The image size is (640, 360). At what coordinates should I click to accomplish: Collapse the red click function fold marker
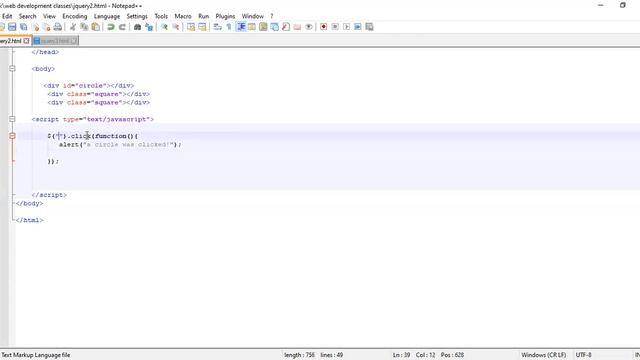(12, 136)
